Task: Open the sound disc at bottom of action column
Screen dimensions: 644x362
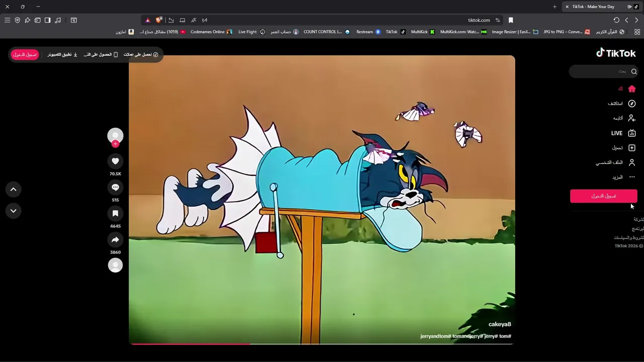Action: (115, 265)
